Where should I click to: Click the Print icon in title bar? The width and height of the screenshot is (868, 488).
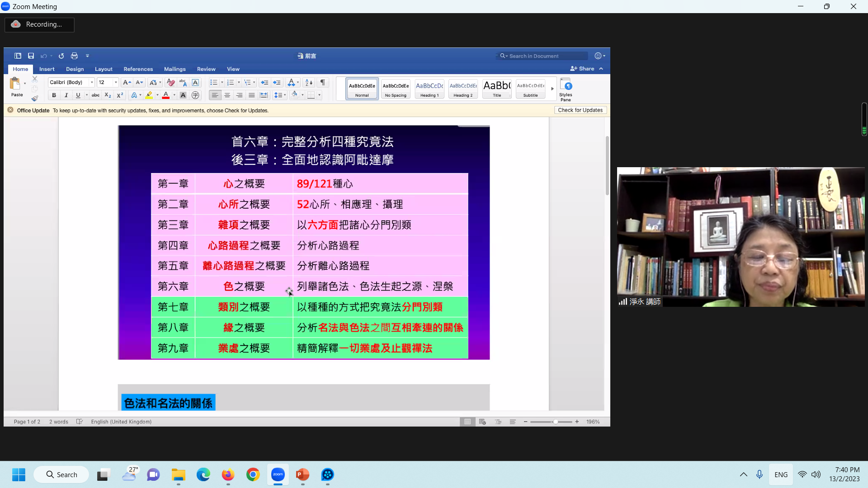click(74, 56)
